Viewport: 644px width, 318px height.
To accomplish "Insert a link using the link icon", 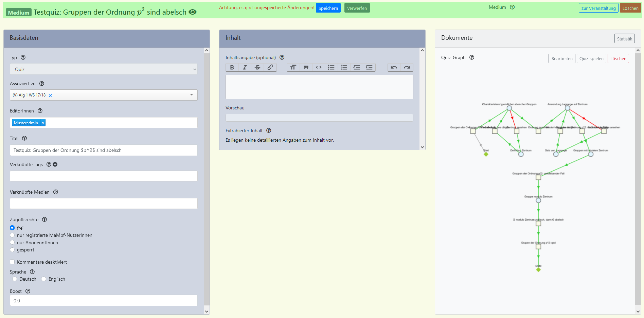I will [x=270, y=67].
